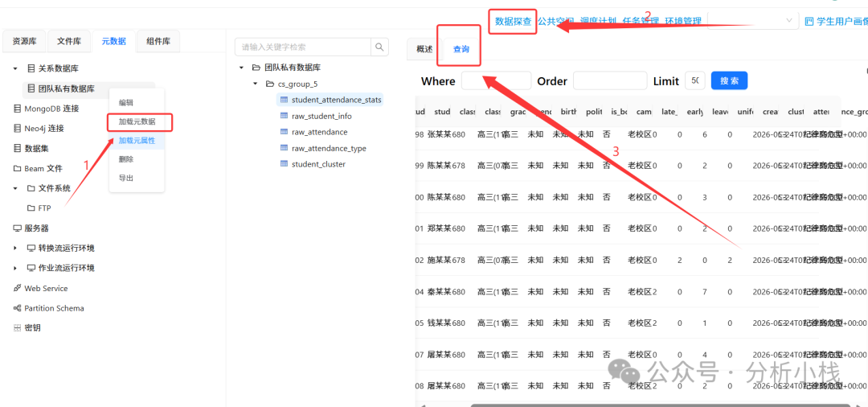The height and width of the screenshot is (407, 868).
Task: Select the 元数据 tab
Action: (113, 41)
